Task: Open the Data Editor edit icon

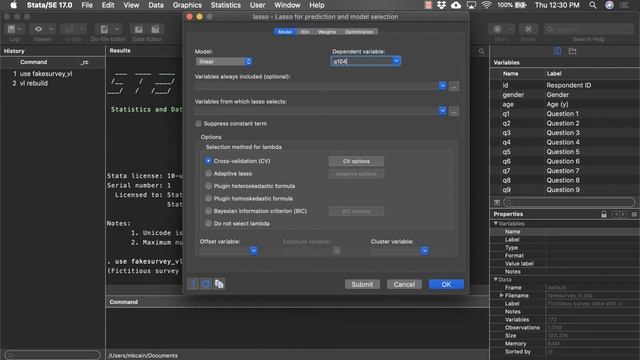Action: pos(139,29)
